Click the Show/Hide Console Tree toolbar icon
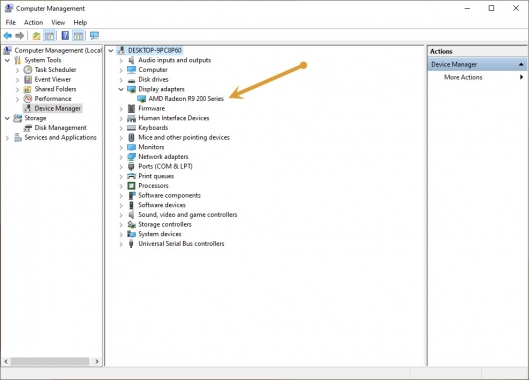This screenshot has width=529, height=380. click(x=49, y=35)
